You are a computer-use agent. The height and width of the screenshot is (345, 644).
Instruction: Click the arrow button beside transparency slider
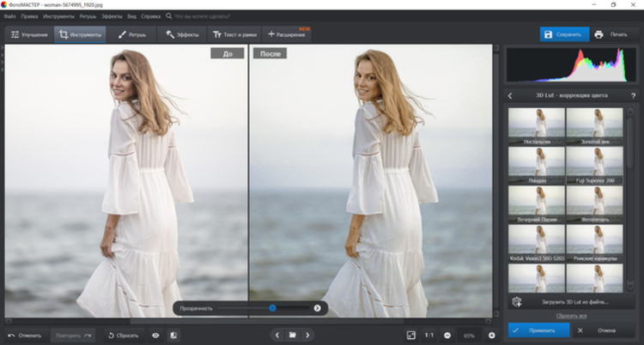click(317, 307)
